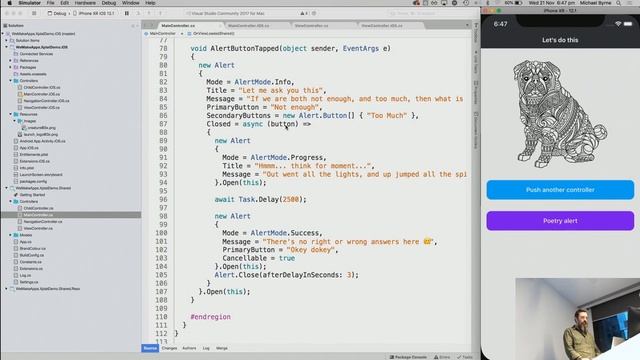Select the Getting Started item
640x360 pixels.
pyautogui.click(x=32, y=195)
